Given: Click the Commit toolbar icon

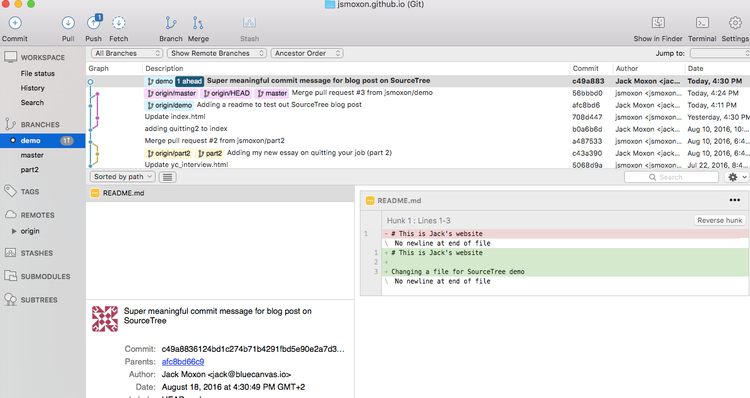Looking at the screenshot, I should coord(15,22).
